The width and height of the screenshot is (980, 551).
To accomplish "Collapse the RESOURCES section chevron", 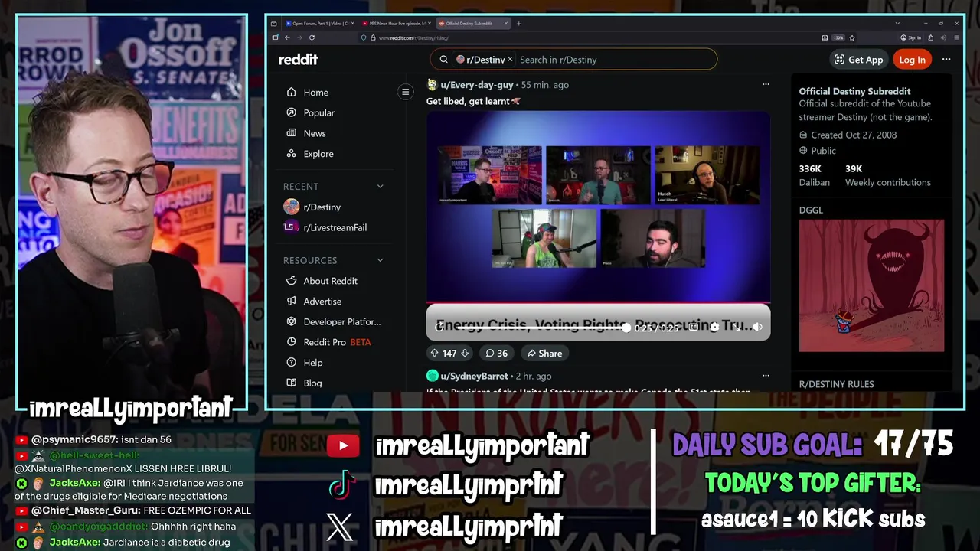I will pyautogui.click(x=380, y=260).
